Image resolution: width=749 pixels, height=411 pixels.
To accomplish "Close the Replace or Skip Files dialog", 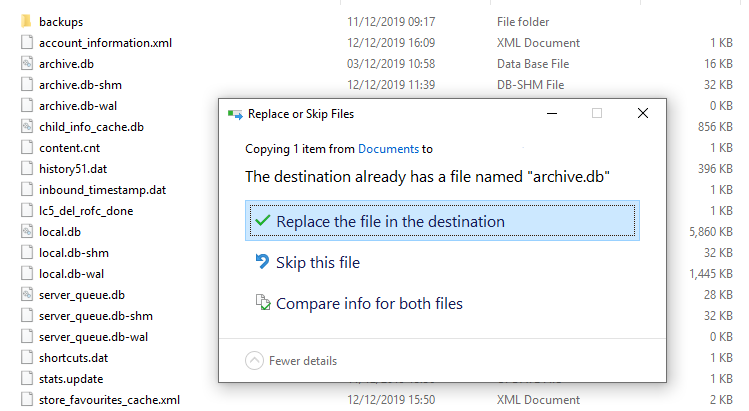I will coord(643,113).
